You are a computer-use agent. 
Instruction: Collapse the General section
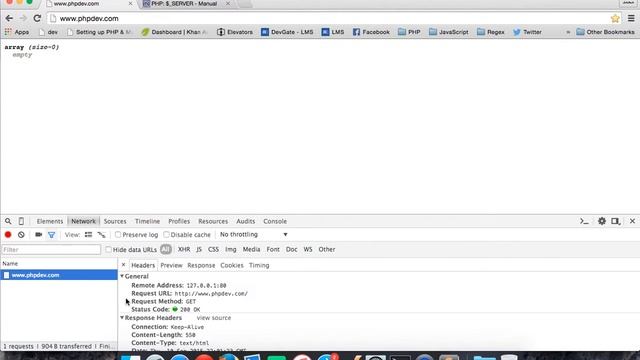(x=122, y=276)
